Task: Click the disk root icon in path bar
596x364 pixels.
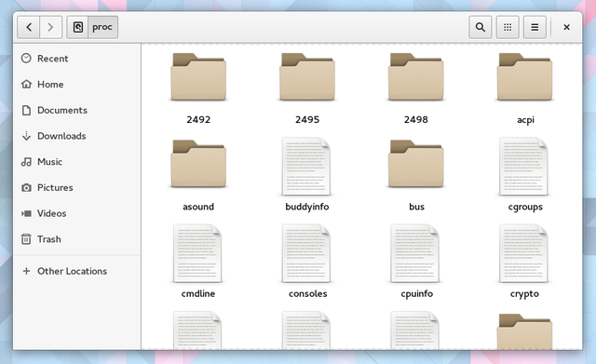Action: click(77, 27)
